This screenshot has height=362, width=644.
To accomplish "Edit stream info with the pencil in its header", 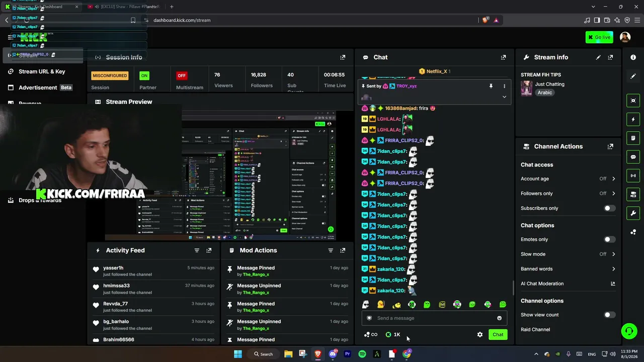I will pyautogui.click(x=598, y=57).
